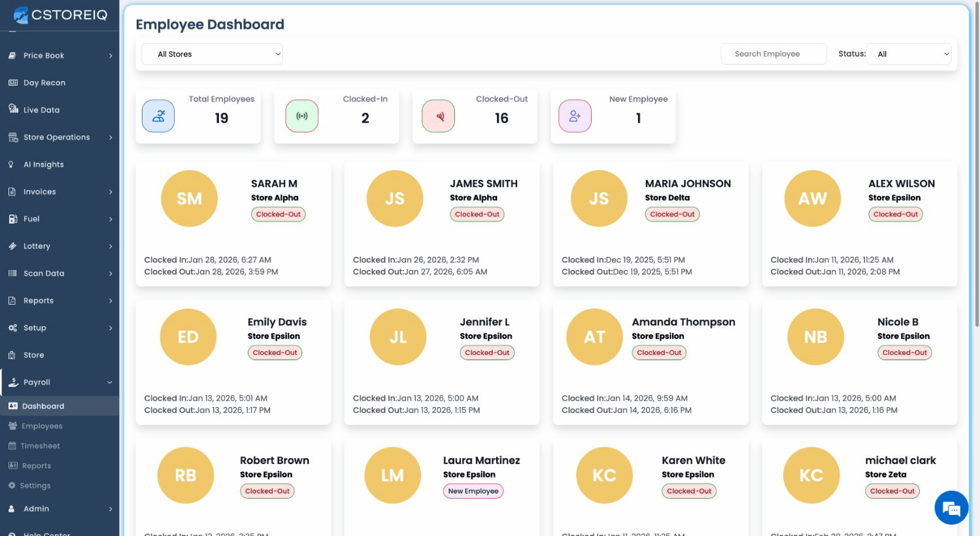Open the live chat bubble
Screen dimensions: 980x536
coord(951,508)
